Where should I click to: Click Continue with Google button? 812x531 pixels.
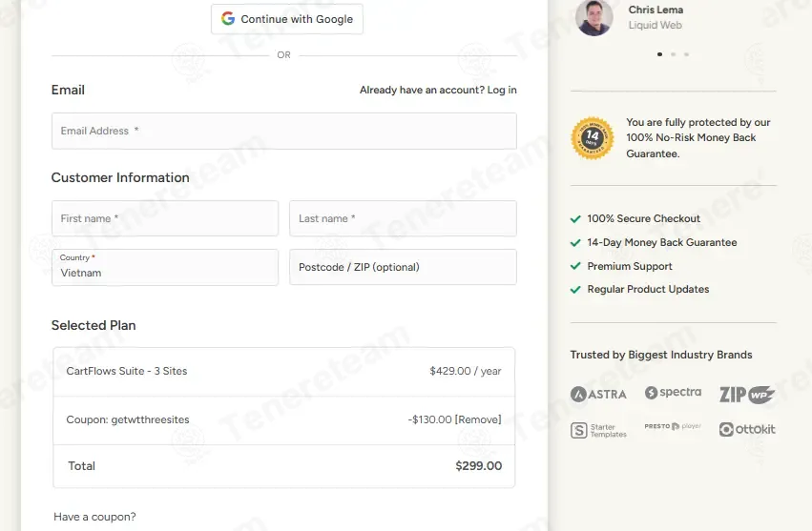(287, 19)
